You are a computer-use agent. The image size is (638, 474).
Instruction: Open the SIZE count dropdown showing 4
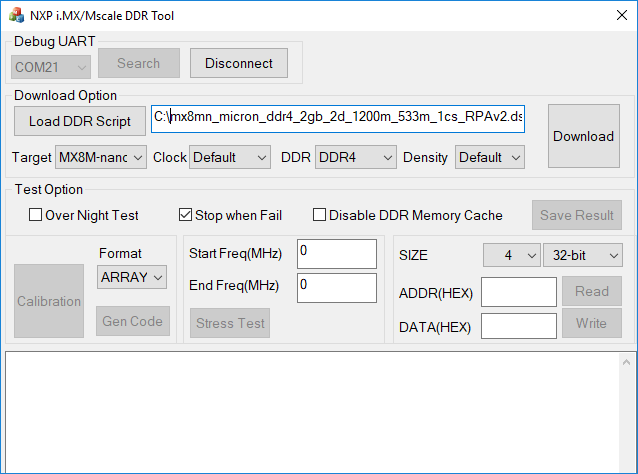pos(512,255)
